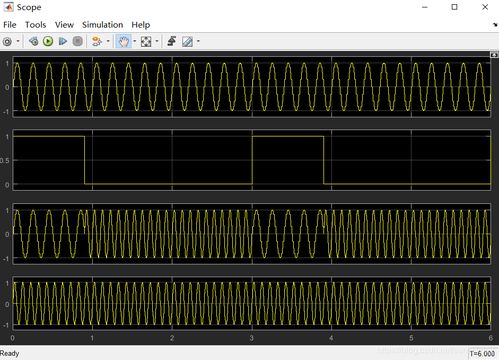Click the Stop simulation button

[x=78, y=41]
